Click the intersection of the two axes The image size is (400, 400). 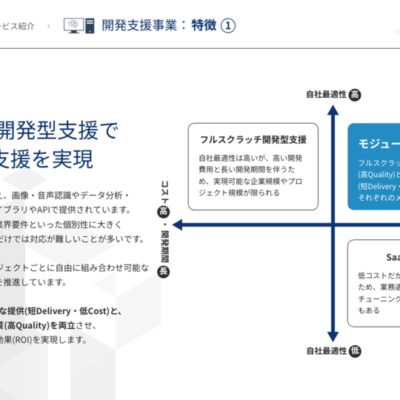[333, 225]
